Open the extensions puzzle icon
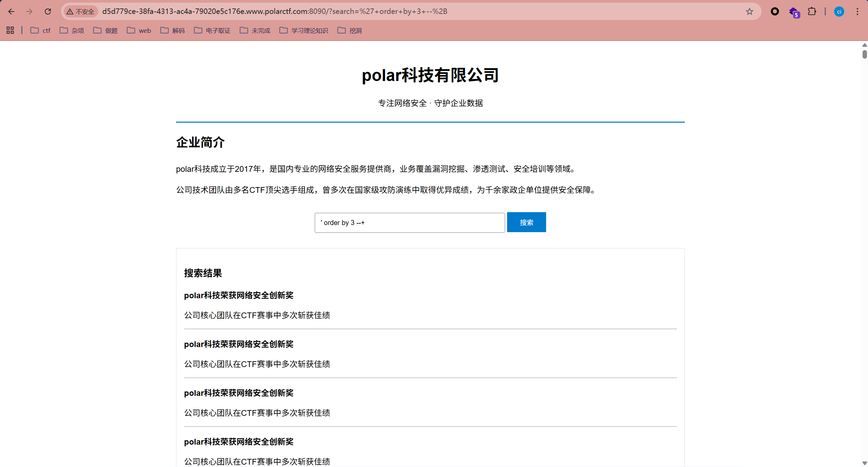 pos(812,12)
